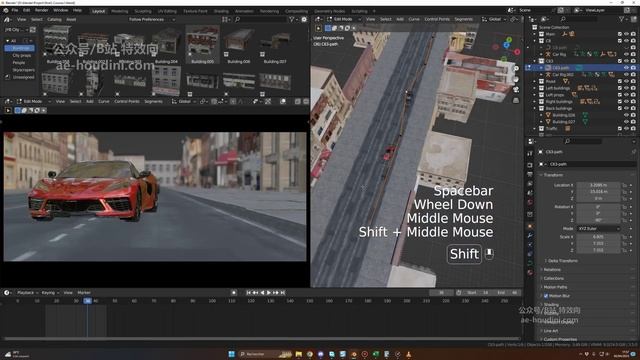
Task: Open the Render properties tab
Action: pos(530,165)
